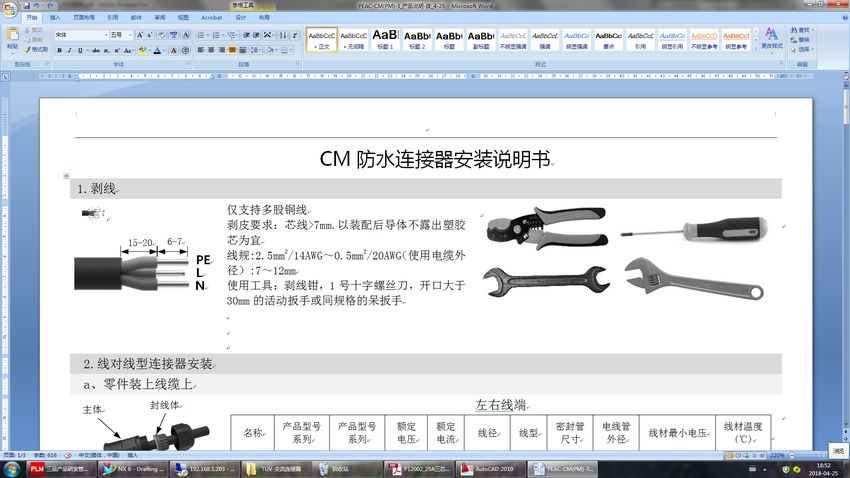Apply strikethrough formatting
The height and width of the screenshot is (478, 850).
(95, 50)
